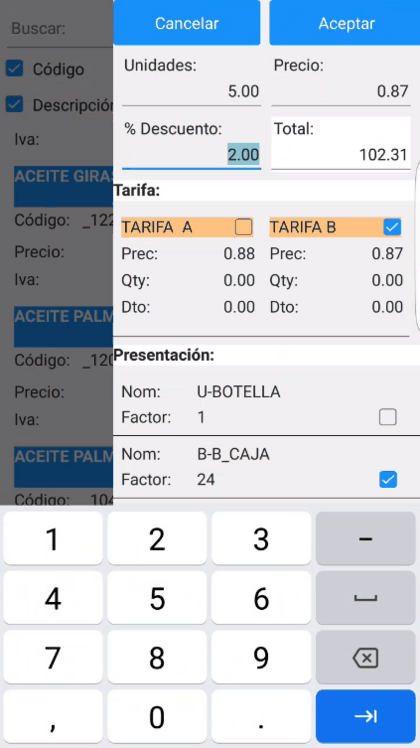Focus the Unidades input field
Image resolution: width=420 pixels, height=748 pixels.
[x=191, y=91]
